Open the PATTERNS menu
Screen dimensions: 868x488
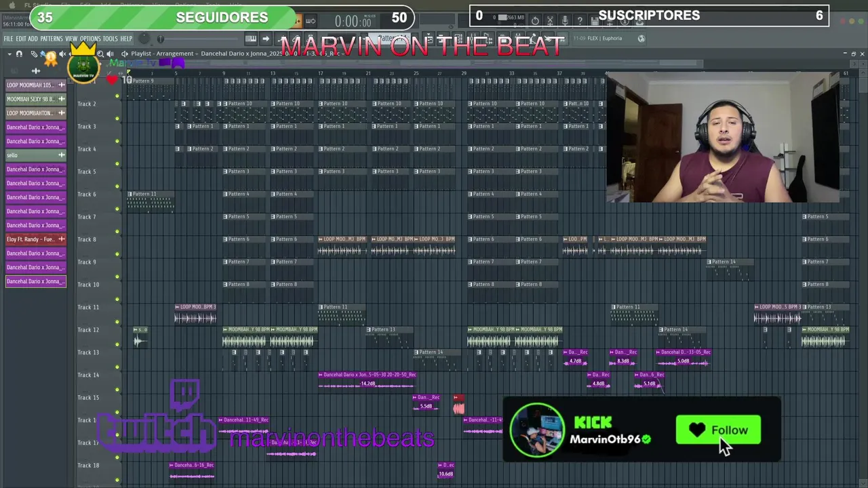tap(52, 39)
